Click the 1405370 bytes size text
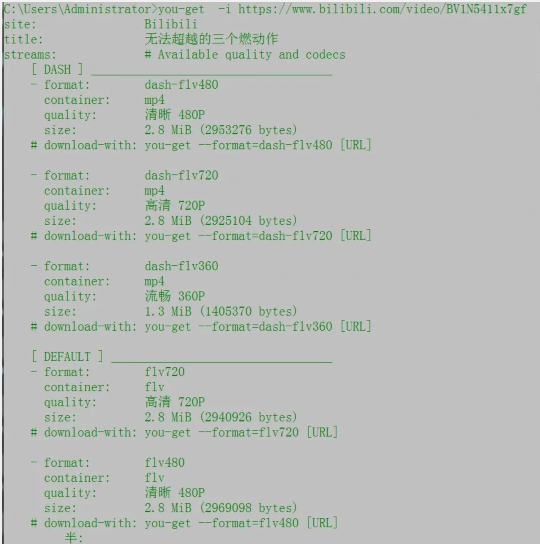Image resolution: width=540 pixels, height=544 pixels. pyautogui.click(x=248, y=311)
